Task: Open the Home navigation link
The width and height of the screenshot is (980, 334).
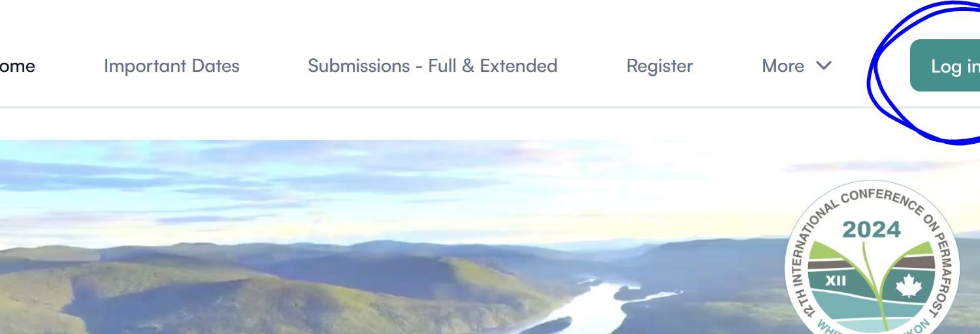Action: coord(17,66)
